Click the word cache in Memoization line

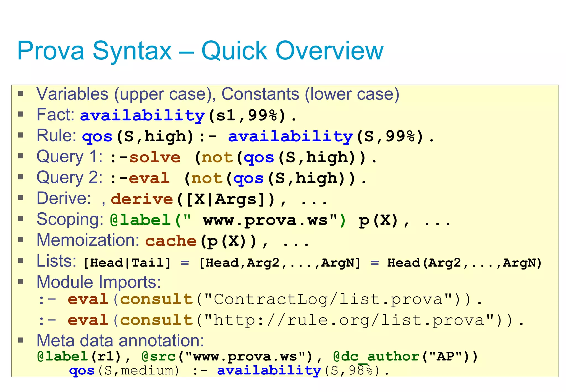click(x=171, y=241)
